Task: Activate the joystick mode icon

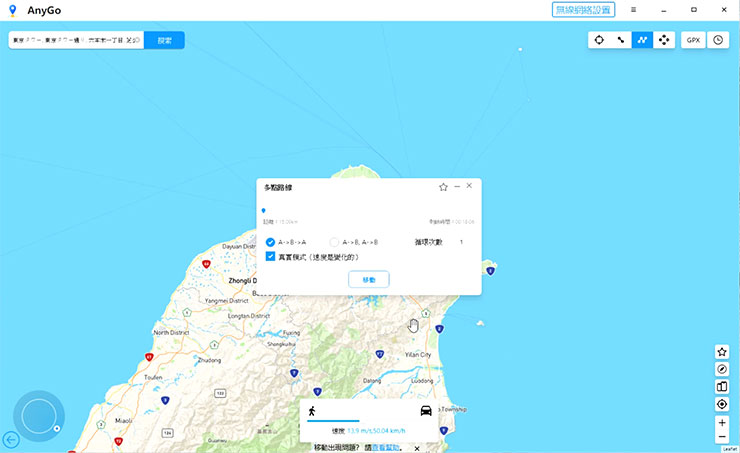Action: pos(665,41)
